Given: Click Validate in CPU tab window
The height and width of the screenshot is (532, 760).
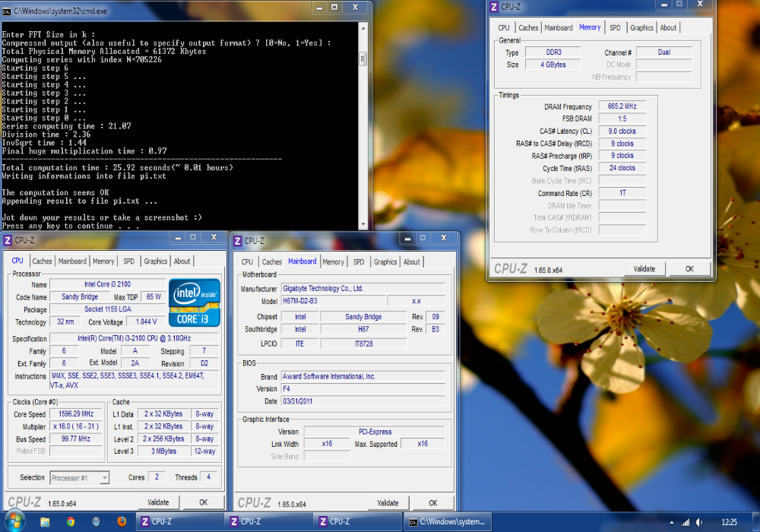Looking at the screenshot, I should pos(158,502).
